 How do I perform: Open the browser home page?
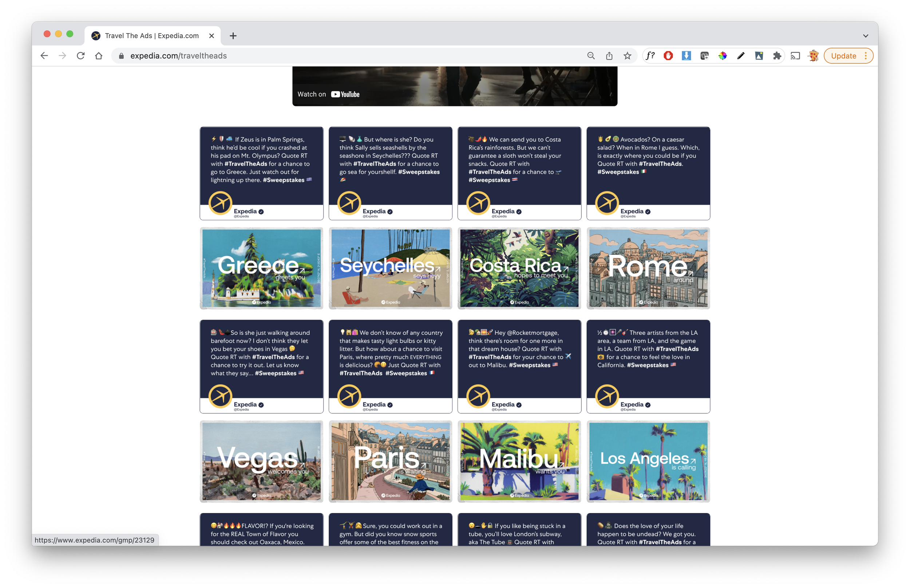(x=99, y=56)
